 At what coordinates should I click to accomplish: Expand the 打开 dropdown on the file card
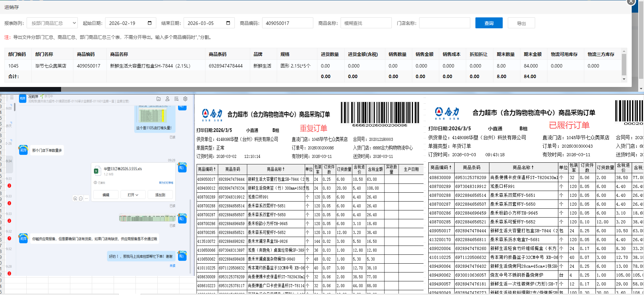click(x=133, y=195)
